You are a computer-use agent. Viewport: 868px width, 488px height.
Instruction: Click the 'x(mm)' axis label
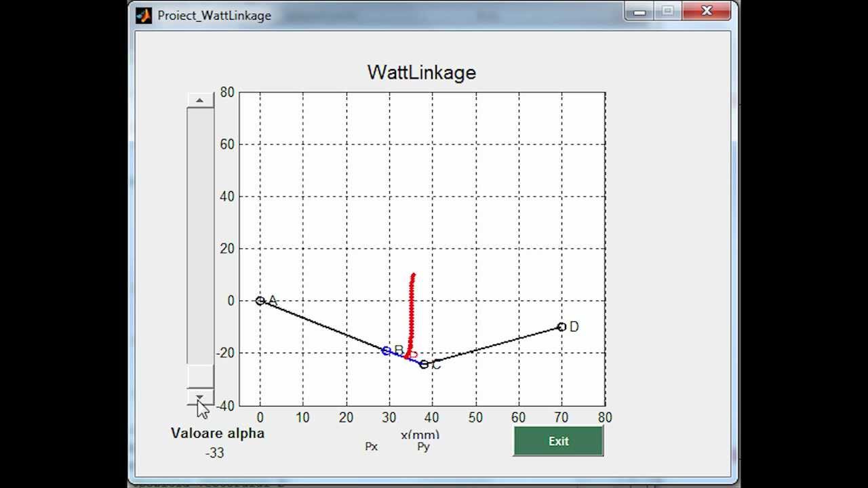click(x=420, y=434)
